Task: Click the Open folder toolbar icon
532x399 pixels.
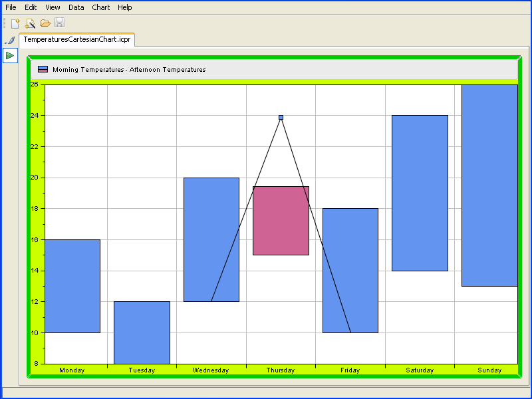Action: coord(45,23)
